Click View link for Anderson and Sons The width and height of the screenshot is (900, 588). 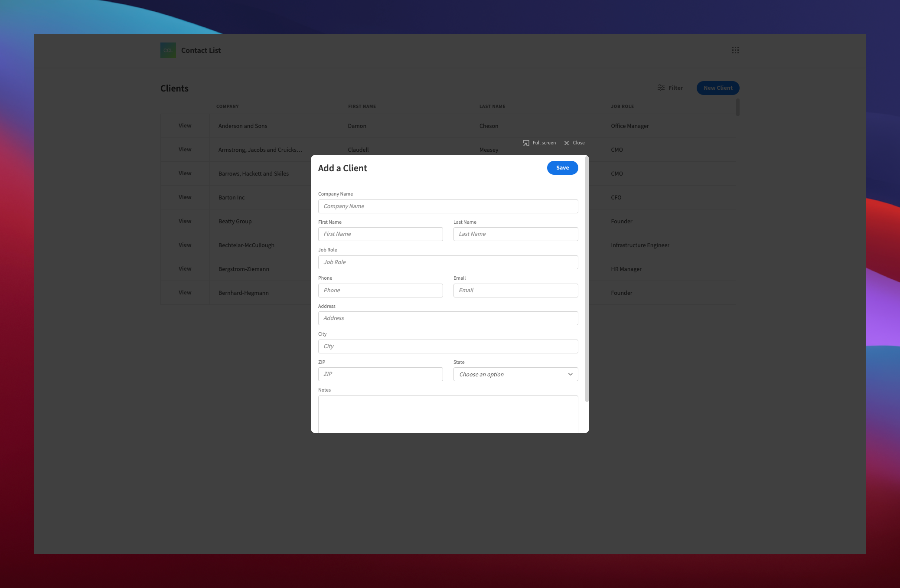[x=184, y=125]
